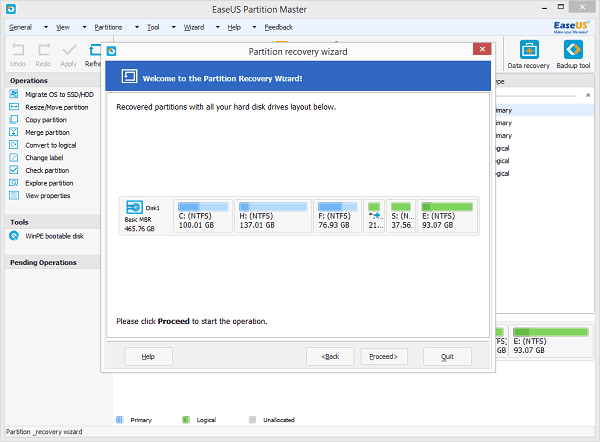The width and height of the screenshot is (600, 442).
Task: Click the Refresh toolbar icon
Action: click(x=95, y=50)
